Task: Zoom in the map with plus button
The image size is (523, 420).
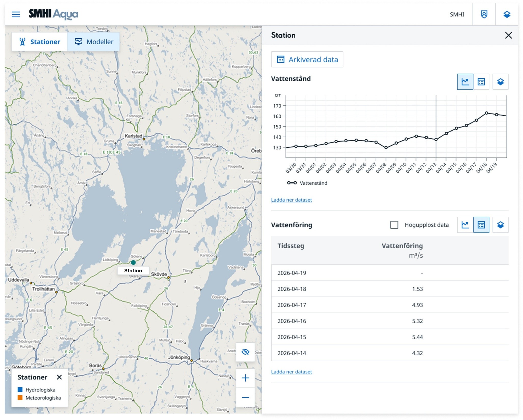Action: (245, 378)
